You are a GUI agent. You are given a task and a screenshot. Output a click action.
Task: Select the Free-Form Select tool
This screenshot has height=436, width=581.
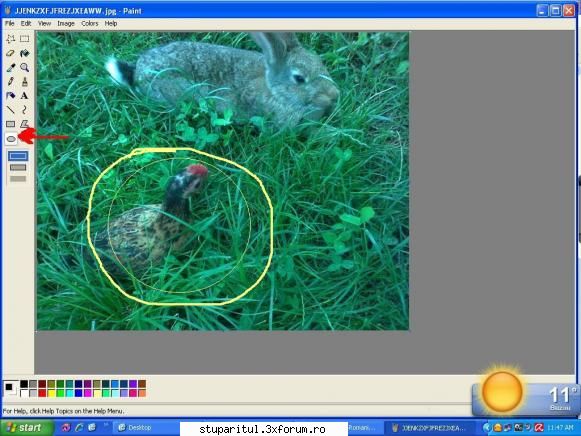tap(10, 39)
